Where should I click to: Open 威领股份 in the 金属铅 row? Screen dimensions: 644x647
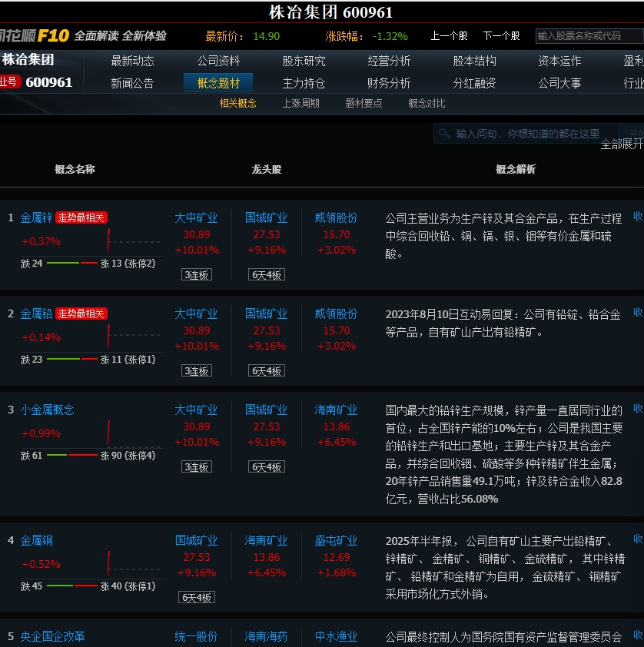[337, 314]
